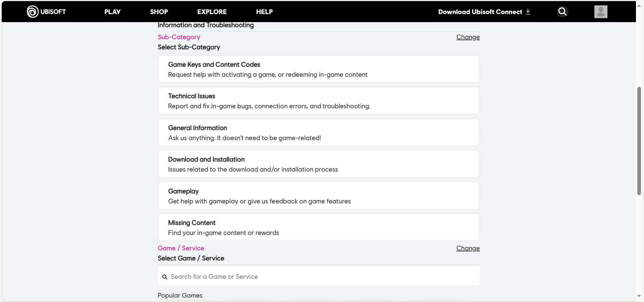Click the download arrow beside Ubisoft Connect
This screenshot has width=644, height=302.
(x=528, y=12)
